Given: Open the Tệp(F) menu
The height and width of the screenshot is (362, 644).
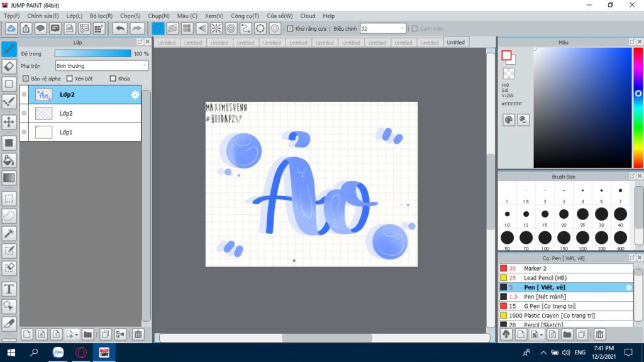Looking at the screenshot, I should pyautogui.click(x=11, y=16).
